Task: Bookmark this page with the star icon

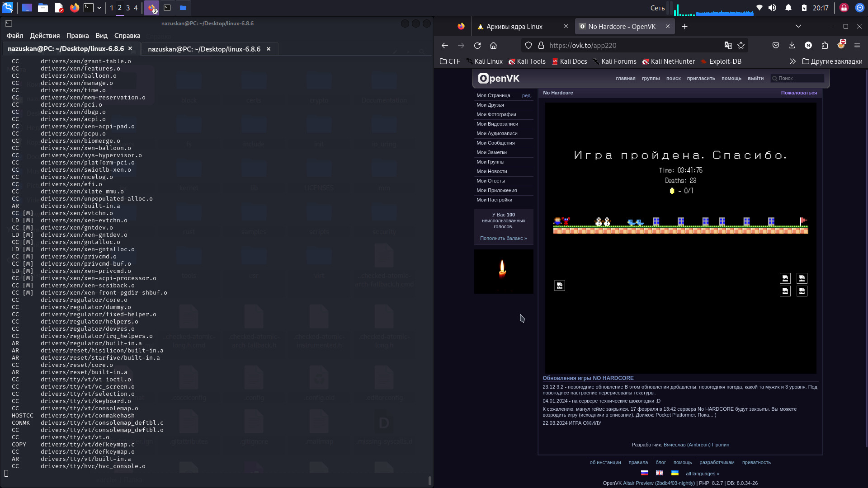Action: pos(741,45)
